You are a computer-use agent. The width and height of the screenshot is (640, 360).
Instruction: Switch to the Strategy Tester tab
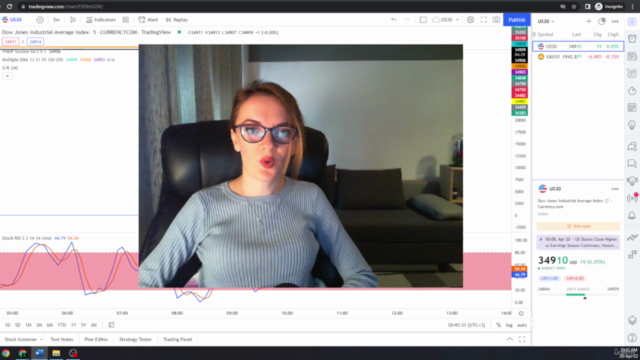point(135,339)
